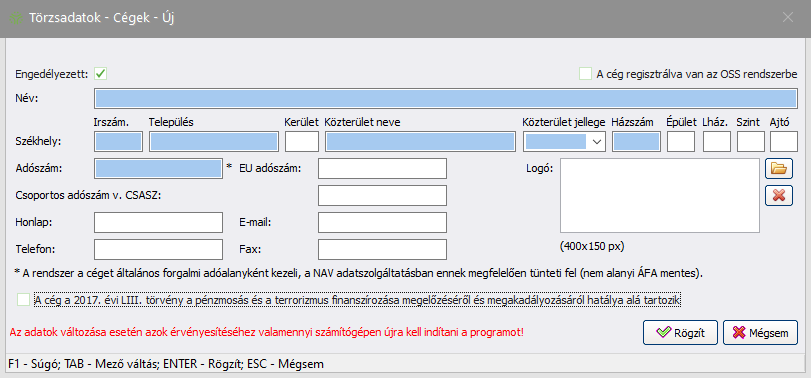Screen dimensions: 811x378
Task: Click the Mégsem button
Action: (760, 332)
